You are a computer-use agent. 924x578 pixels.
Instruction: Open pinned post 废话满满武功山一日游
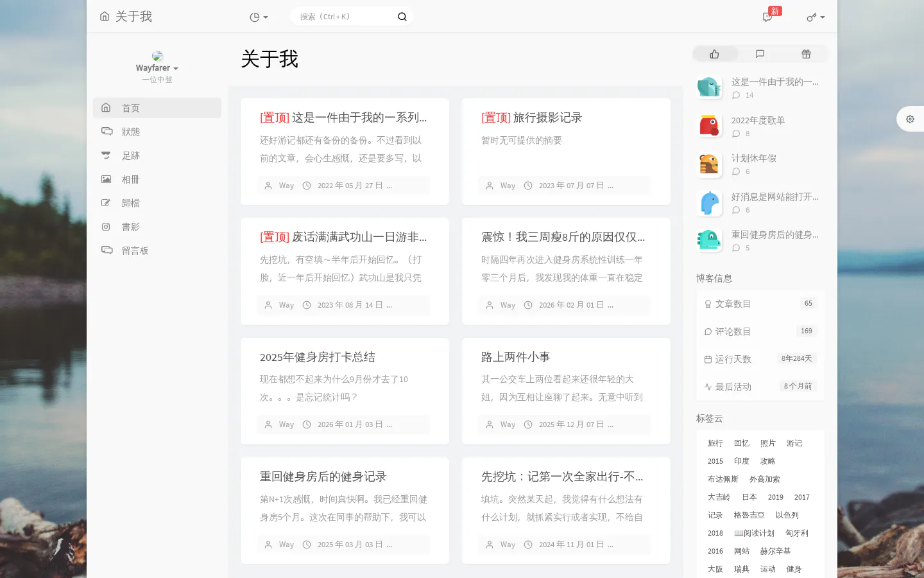pos(343,237)
